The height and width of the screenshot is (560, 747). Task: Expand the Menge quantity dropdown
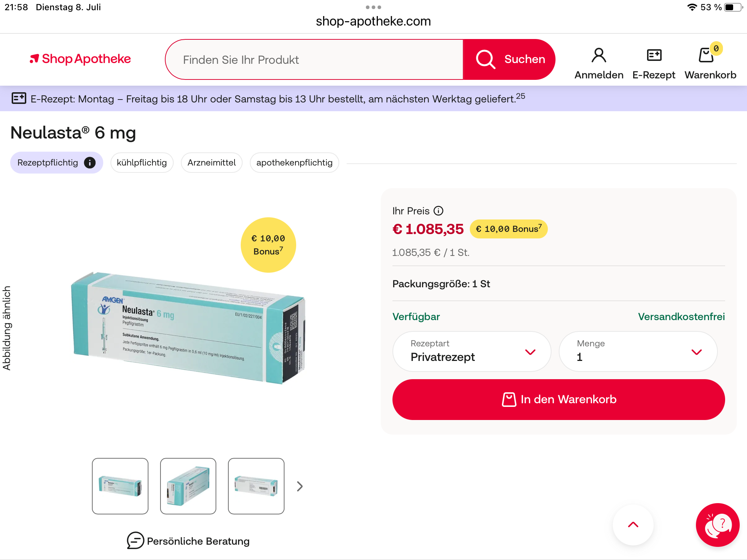pos(638,351)
